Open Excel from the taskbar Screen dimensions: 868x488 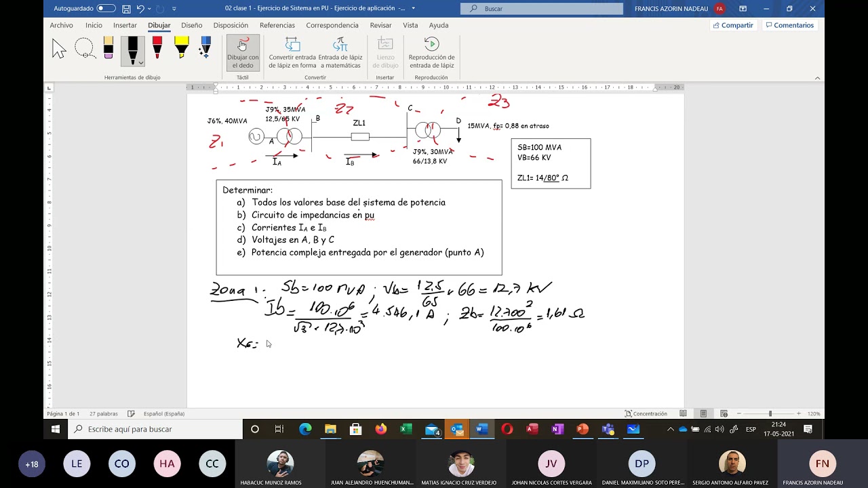pyautogui.click(x=406, y=429)
